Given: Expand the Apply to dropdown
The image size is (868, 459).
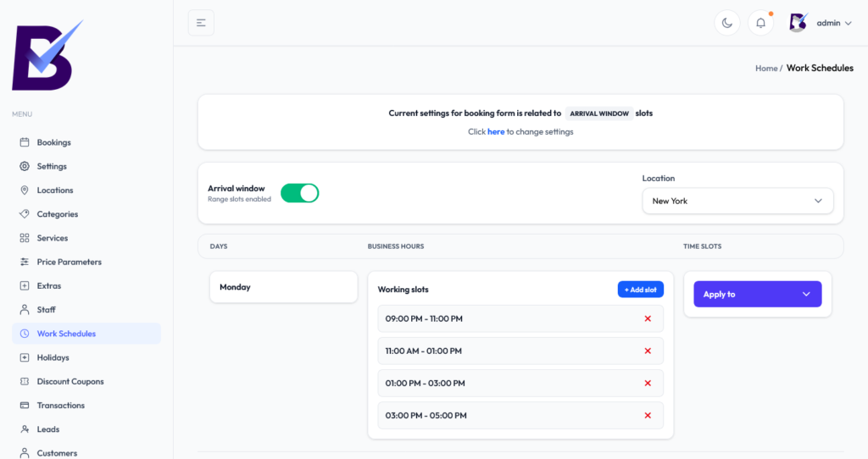Looking at the screenshot, I should tap(757, 294).
